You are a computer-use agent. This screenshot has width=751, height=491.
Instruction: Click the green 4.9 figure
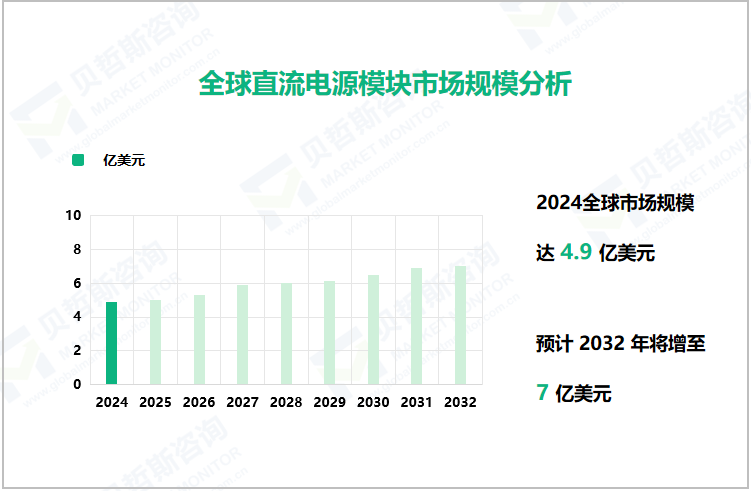(x=576, y=252)
